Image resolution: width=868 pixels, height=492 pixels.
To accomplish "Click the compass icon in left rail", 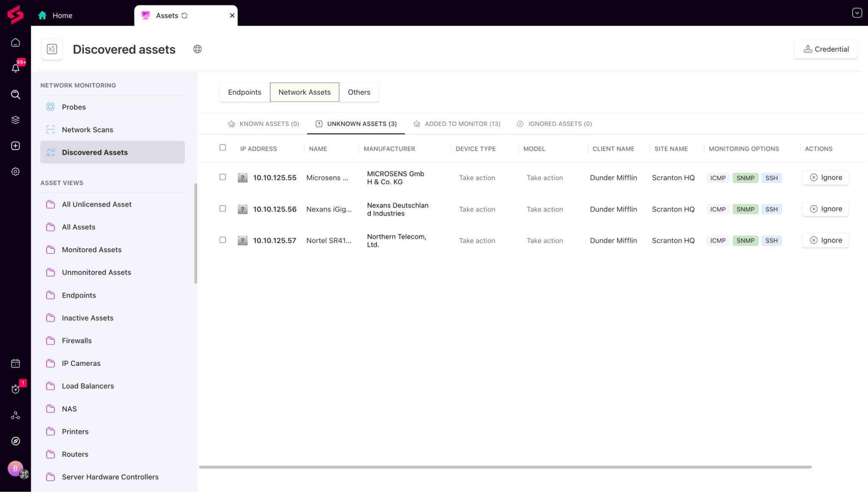I will (x=16, y=441).
